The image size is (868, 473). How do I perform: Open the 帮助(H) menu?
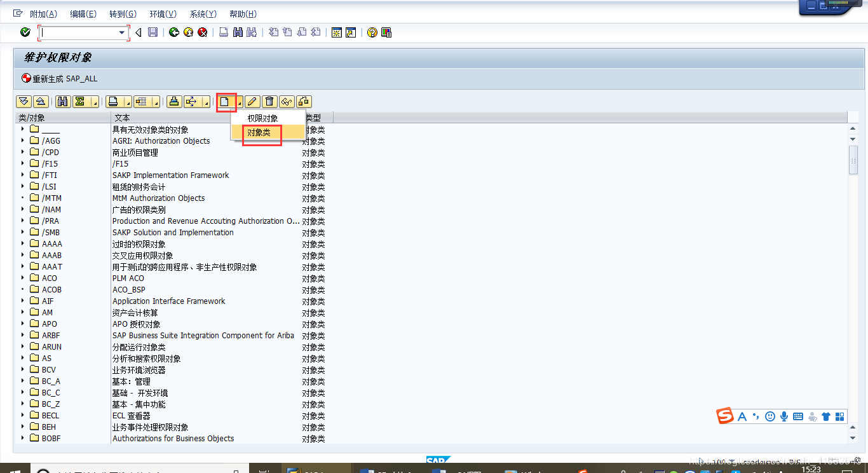(x=243, y=14)
